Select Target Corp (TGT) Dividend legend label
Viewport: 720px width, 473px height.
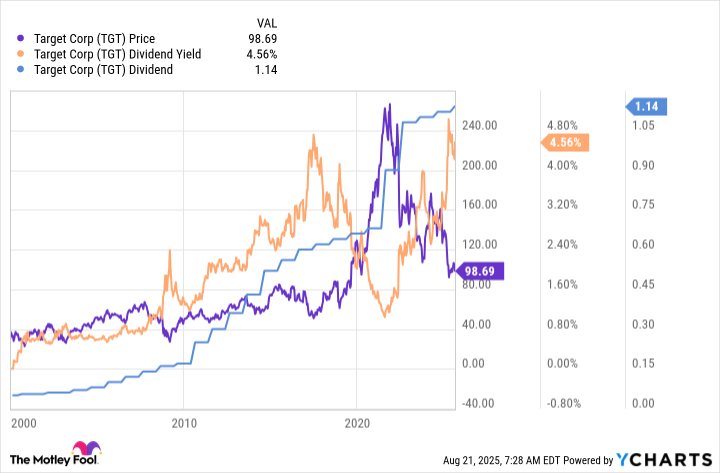coord(103,70)
